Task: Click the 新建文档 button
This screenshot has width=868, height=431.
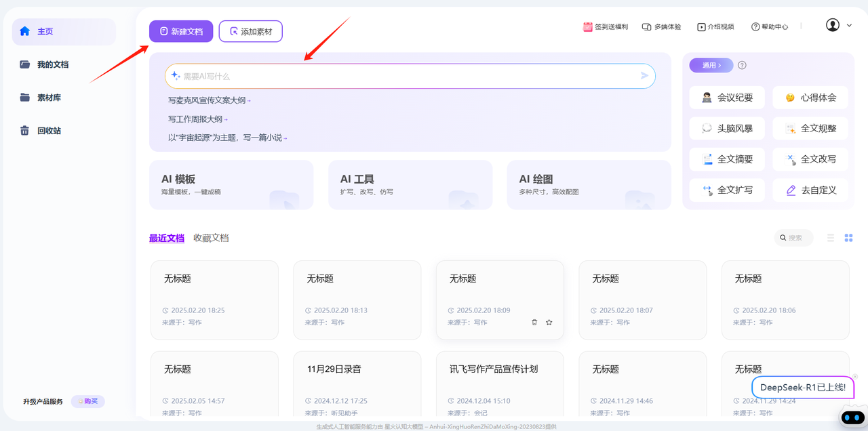Action: pos(181,31)
